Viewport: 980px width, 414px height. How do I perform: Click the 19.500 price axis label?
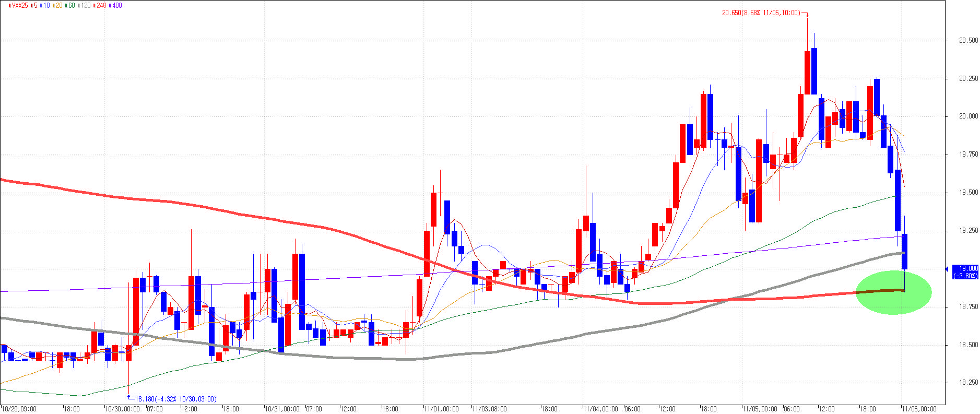coord(969,193)
